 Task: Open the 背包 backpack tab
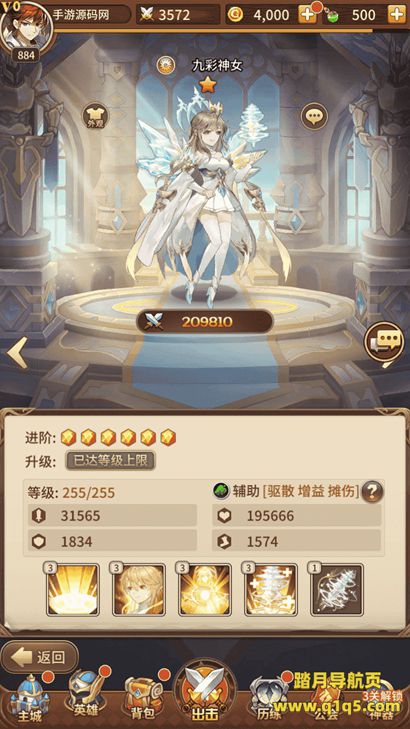pos(144,699)
